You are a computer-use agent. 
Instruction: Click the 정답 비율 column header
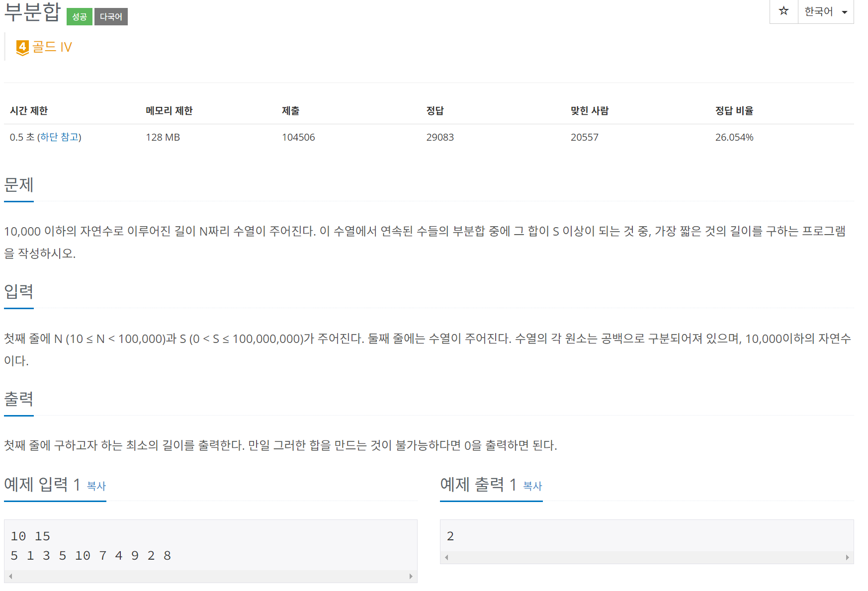[734, 111]
